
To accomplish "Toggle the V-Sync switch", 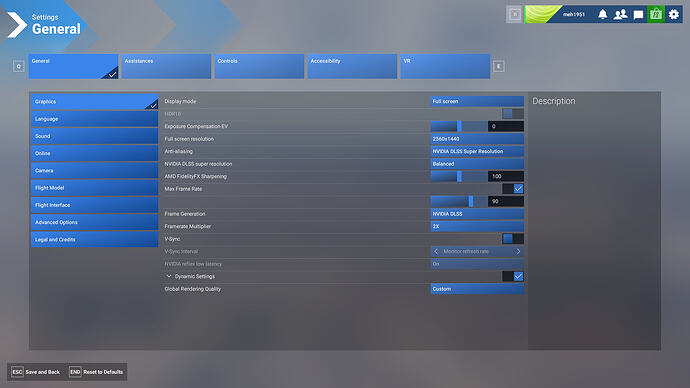I will coord(513,239).
